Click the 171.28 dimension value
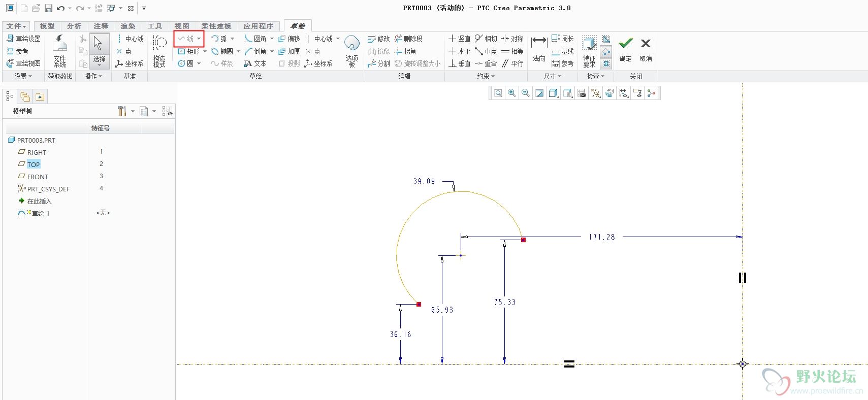The width and height of the screenshot is (868, 400). click(602, 237)
